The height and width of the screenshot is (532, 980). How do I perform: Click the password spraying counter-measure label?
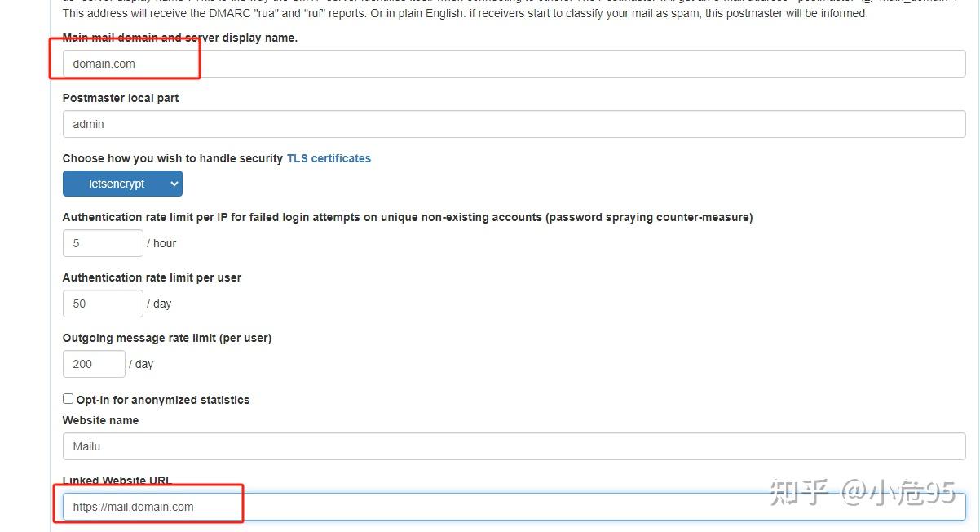tap(407, 217)
